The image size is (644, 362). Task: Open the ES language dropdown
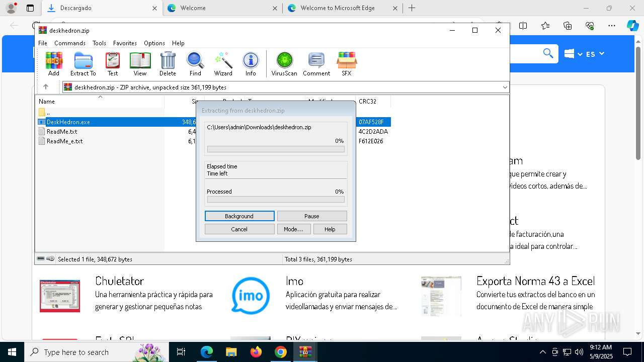click(595, 54)
